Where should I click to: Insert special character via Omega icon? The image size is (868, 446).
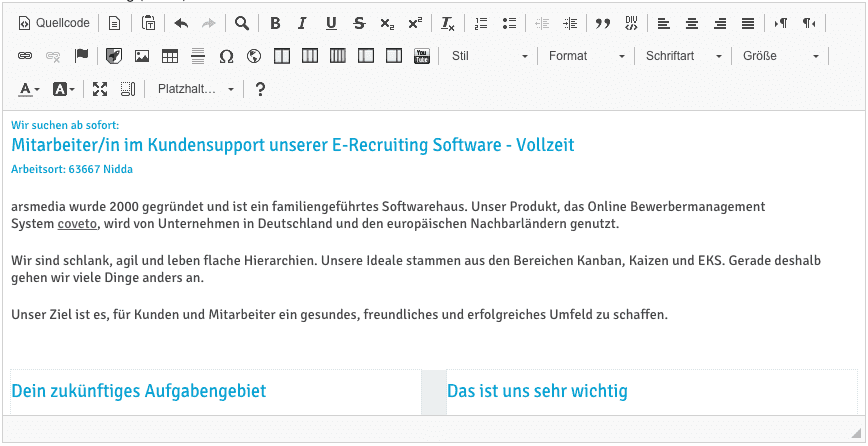pos(226,56)
